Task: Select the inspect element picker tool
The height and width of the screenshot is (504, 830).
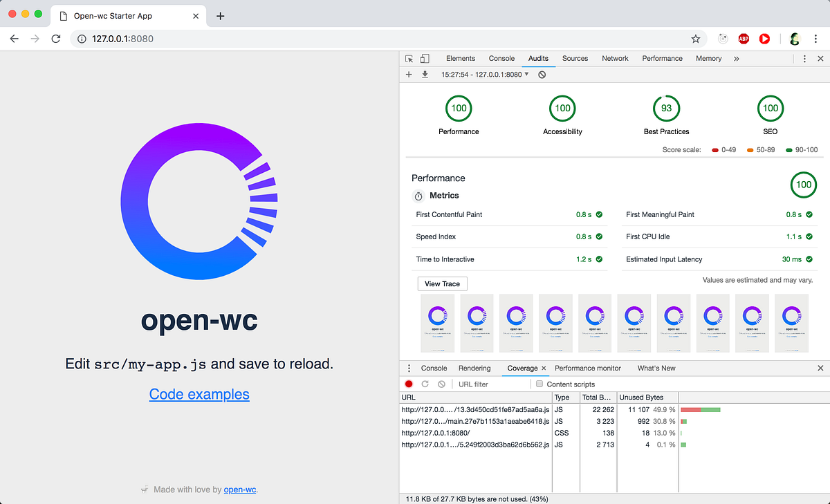Action: [x=409, y=58]
